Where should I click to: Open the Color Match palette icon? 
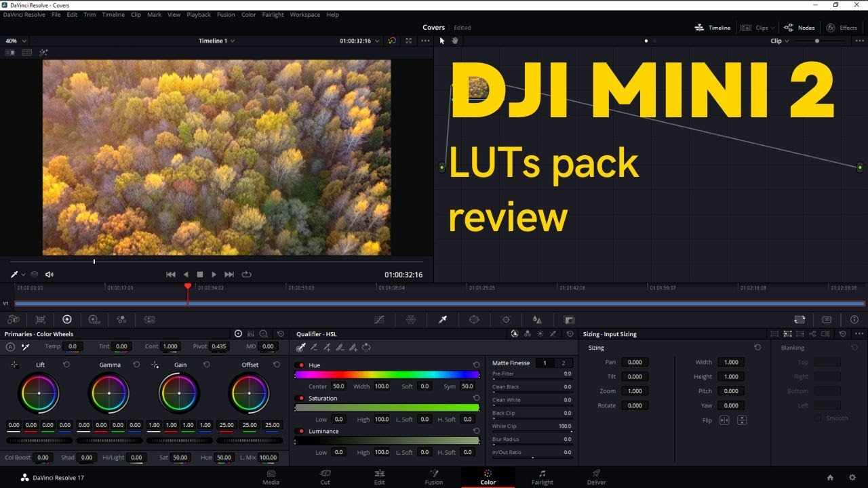click(41, 319)
